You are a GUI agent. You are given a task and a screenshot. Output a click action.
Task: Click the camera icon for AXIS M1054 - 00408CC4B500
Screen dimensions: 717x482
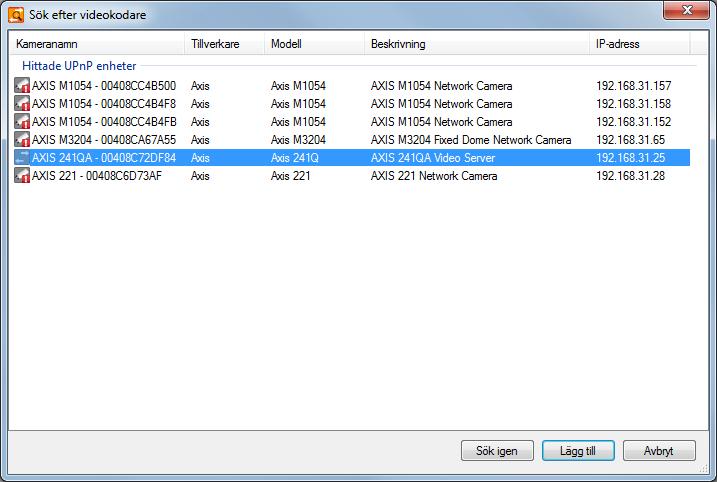point(21,86)
